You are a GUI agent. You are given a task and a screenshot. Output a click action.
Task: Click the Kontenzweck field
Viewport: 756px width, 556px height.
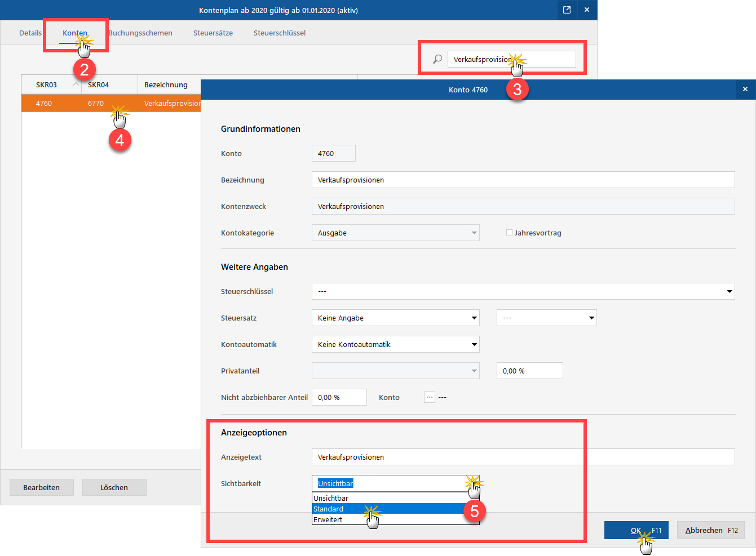click(523, 206)
